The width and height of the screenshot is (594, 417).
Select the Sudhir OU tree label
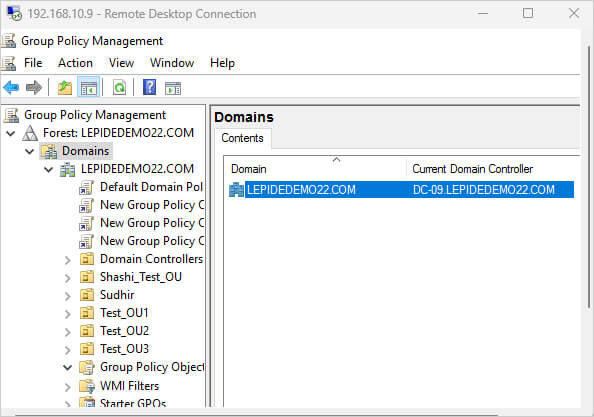117,295
